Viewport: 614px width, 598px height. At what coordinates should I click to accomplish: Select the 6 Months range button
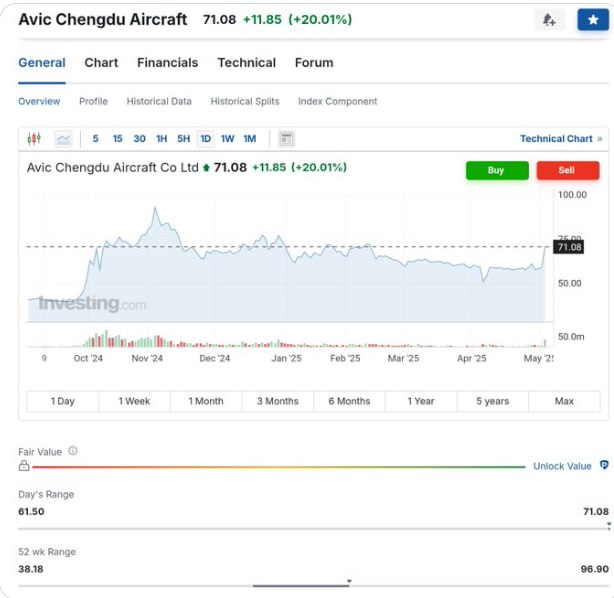click(349, 401)
